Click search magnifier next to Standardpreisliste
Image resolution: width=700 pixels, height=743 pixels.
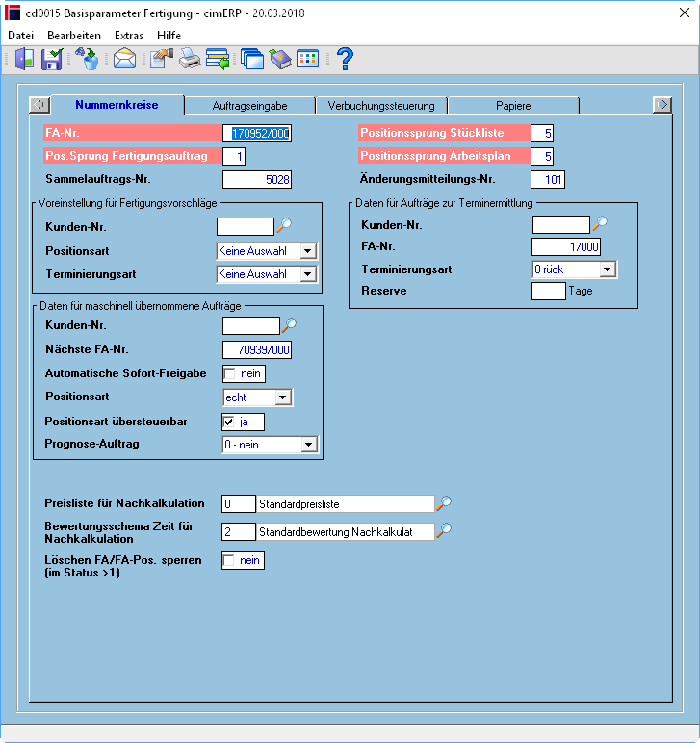[x=444, y=503]
